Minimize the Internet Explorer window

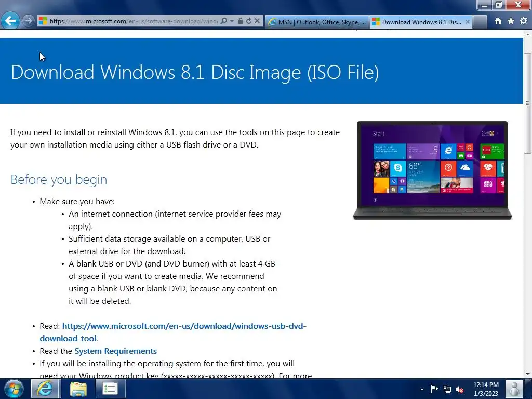point(485,5)
